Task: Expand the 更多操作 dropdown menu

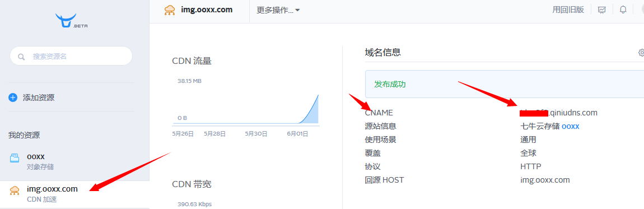Action: (x=278, y=10)
